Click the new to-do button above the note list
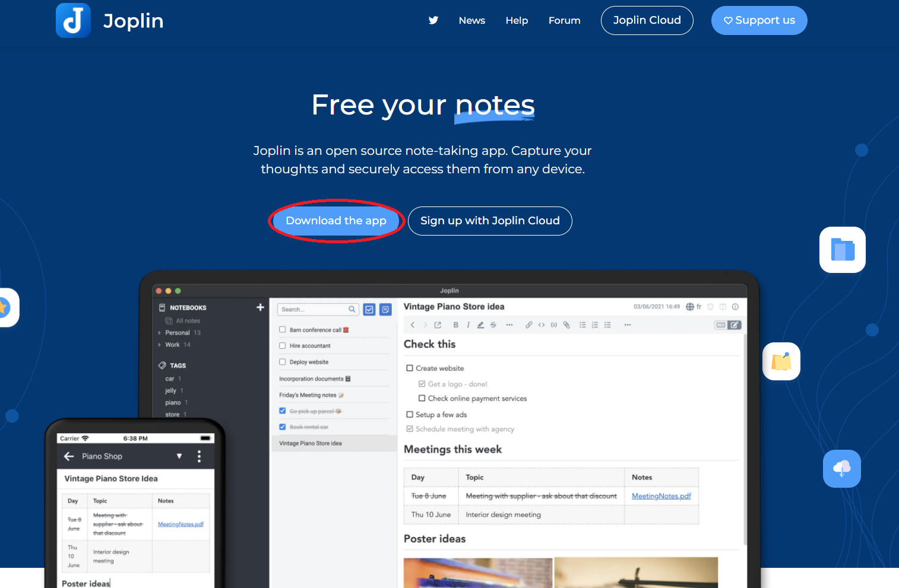899x588 pixels. [x=369, y=309]
